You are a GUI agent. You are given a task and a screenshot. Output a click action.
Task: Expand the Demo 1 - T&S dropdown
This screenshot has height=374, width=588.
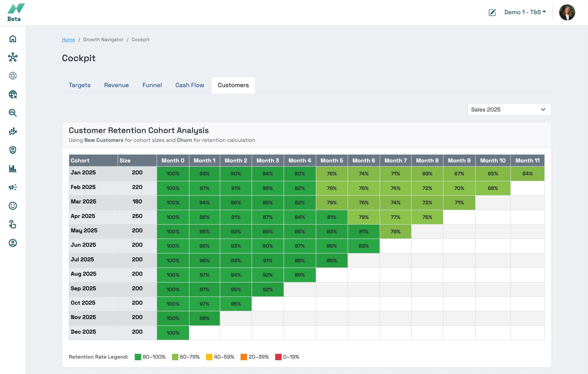[525, 12]
